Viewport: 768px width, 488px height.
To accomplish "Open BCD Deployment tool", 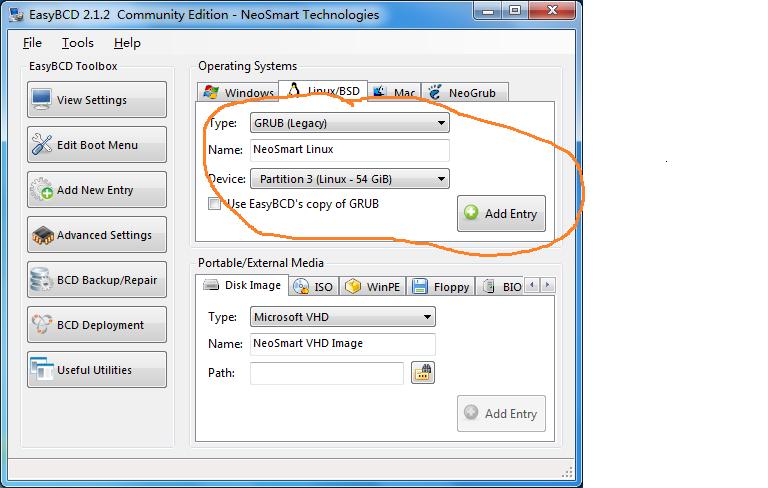I will [x=97, y=325].
